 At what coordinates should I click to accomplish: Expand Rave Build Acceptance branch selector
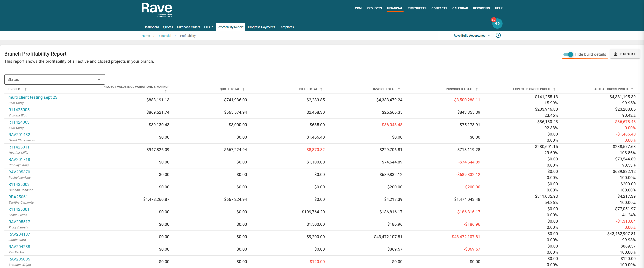click(x=471, y=36)
